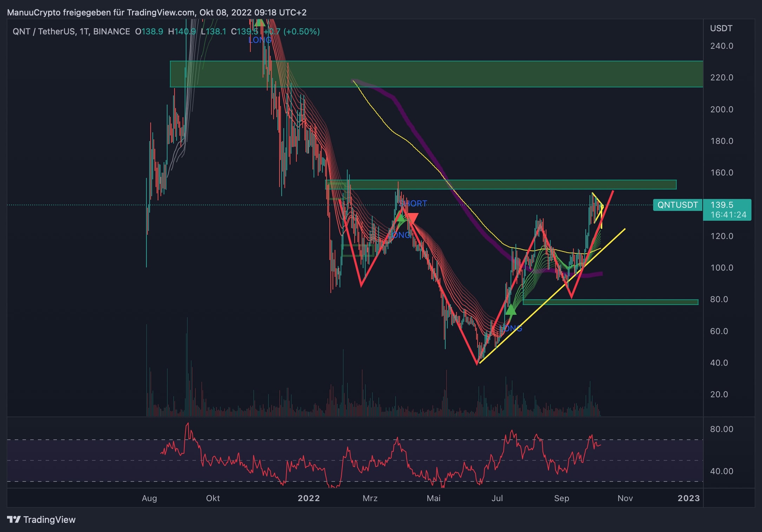The image size is (762, 532).
Task: Click green triangle beside red SHORT marker
Action: point(401,218)
